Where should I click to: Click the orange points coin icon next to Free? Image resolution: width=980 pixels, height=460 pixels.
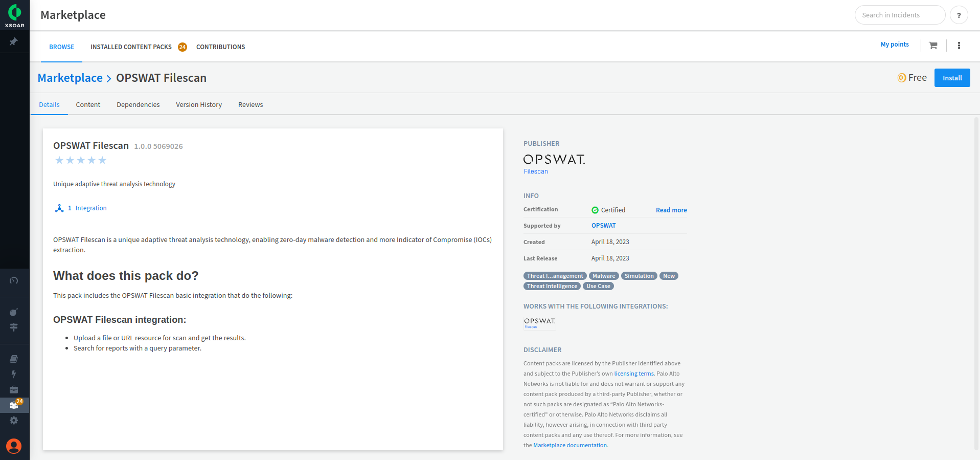pyautogui.click(x=902, y=78)
